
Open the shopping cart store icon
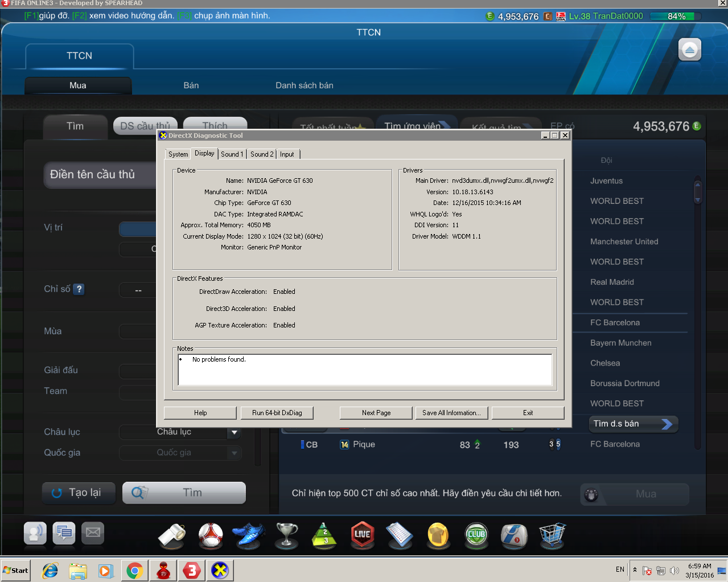pos(552,534)
